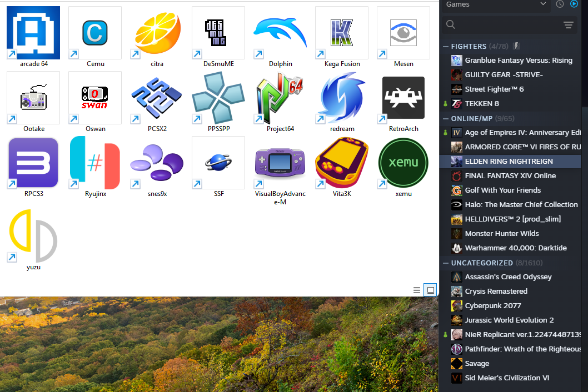Select Golf With Your Friends

[x=510, y=190]
